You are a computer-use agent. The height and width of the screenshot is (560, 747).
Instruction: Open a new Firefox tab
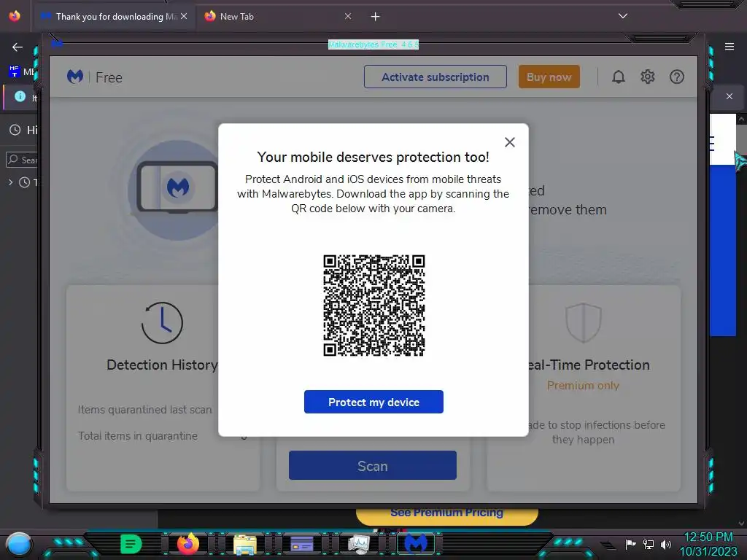pyautogui.click(x=376, y=17)
